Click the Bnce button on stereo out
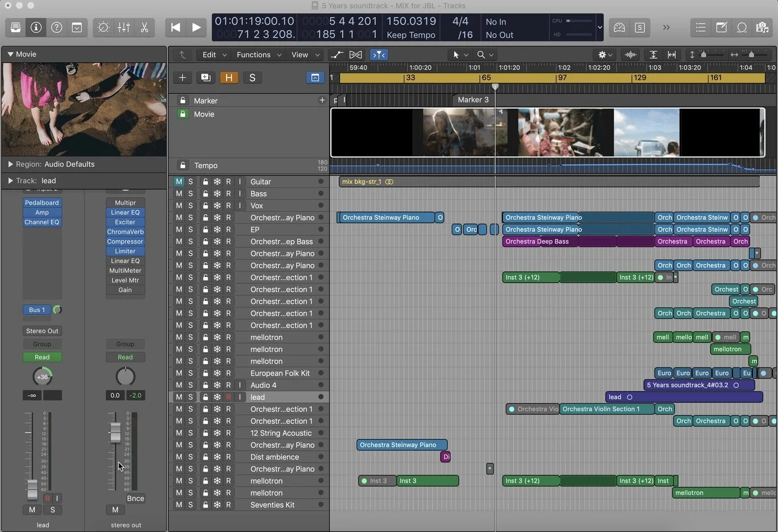Image resolution: width=778 pixels, height=532 pixels. 135,498
